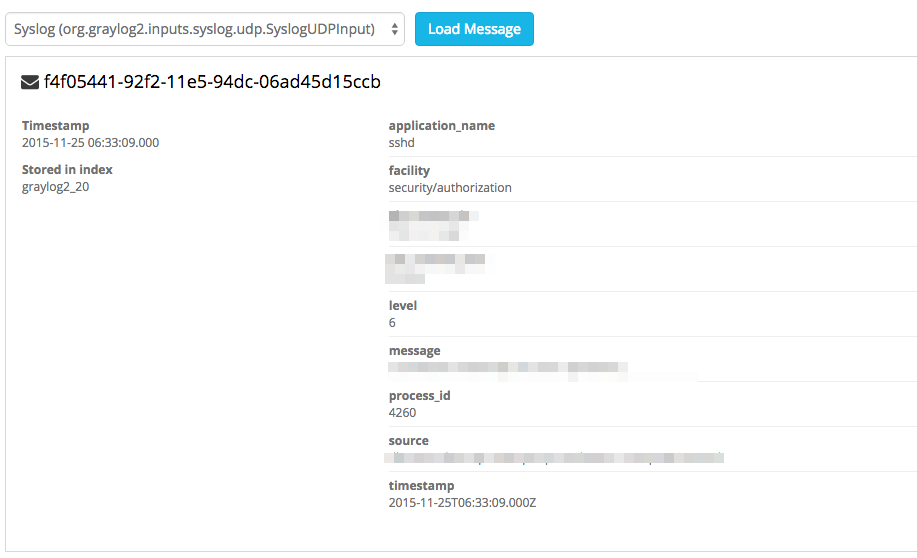Select the sshd application name value
This screenshot has width=917, height=558.
point(401,143)
